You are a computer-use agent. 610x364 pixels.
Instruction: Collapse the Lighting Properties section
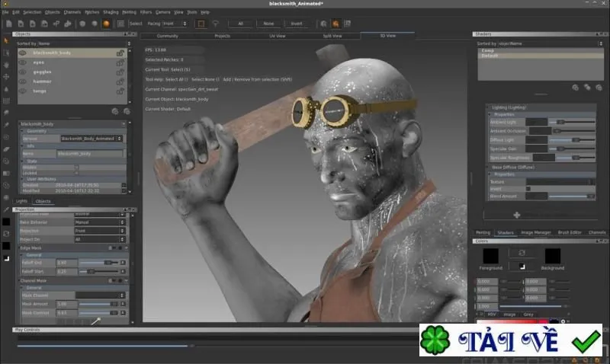pos(490,114)
